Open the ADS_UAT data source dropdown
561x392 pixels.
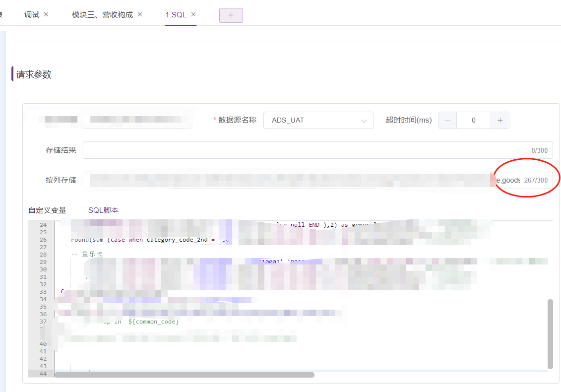pyautogui.click(x=318, y=120)
